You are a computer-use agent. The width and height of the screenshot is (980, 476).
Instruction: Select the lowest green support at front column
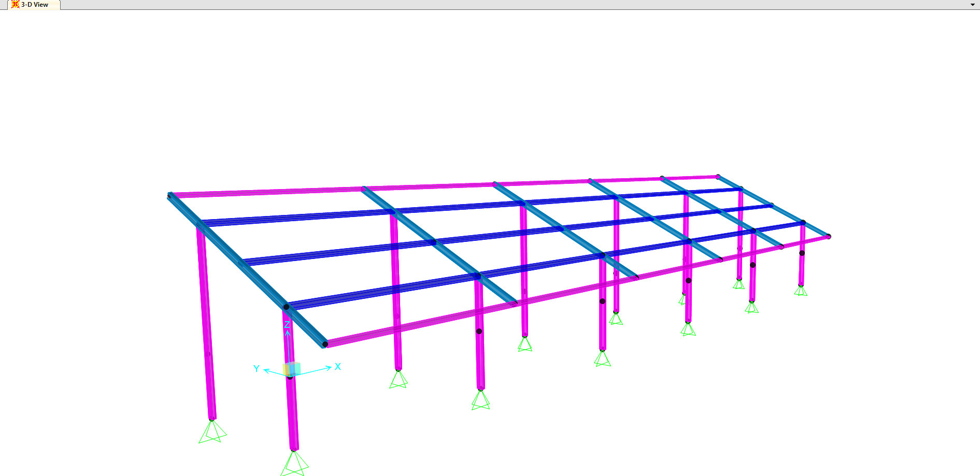(294, 464)
